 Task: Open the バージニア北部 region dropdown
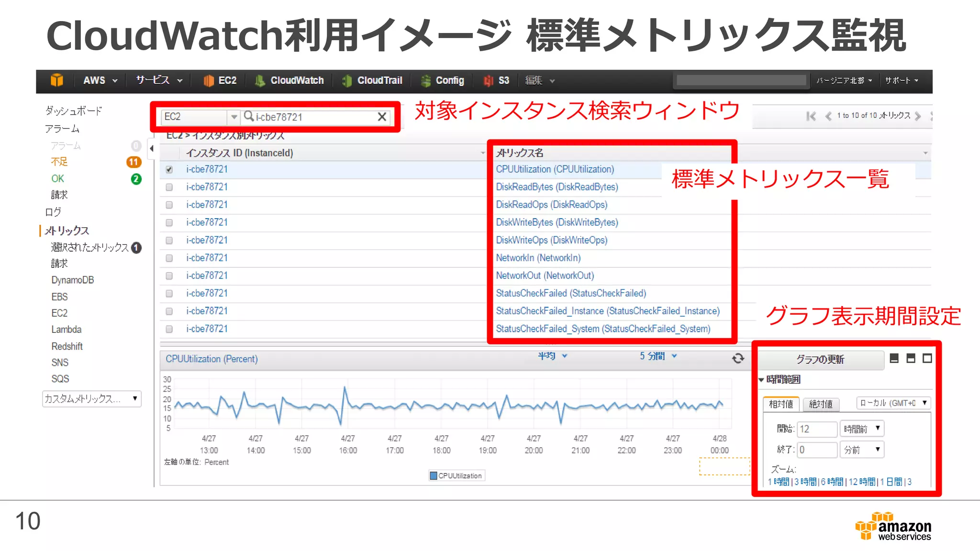(x=844, y=81)
